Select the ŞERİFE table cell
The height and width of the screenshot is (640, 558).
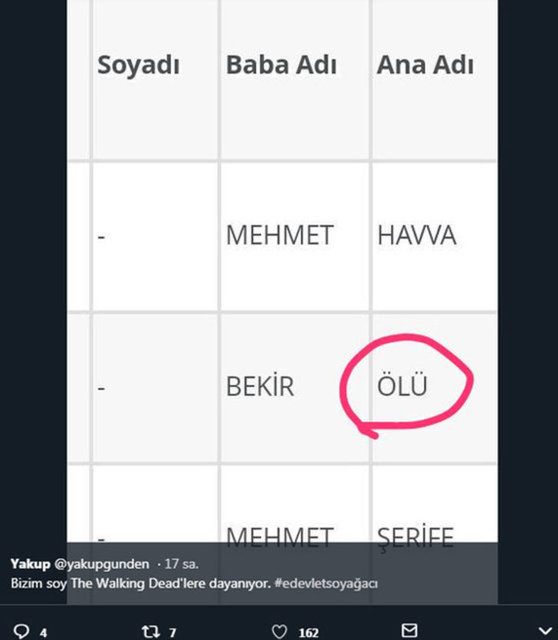point(416,537)
